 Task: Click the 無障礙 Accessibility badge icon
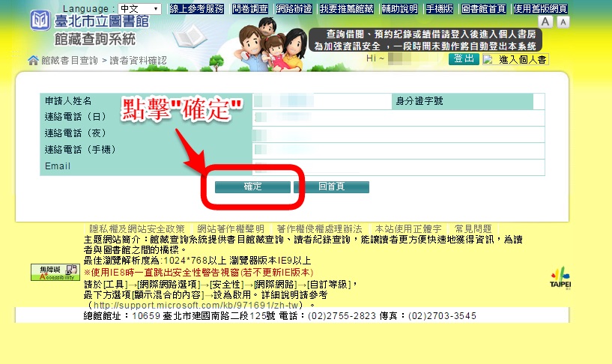click(x=55, y=273)
